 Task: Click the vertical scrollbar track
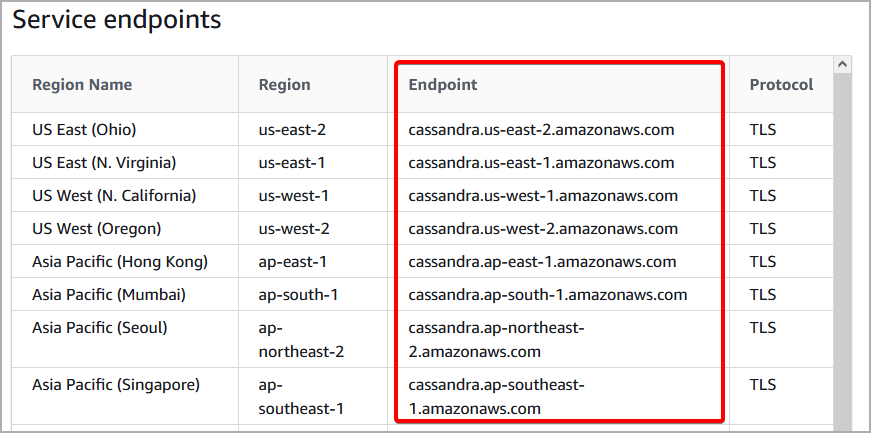coord(842,250)
